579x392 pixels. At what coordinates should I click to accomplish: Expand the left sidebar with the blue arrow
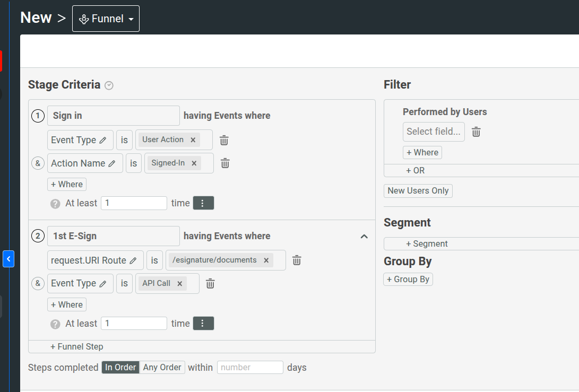[x=8, y=258]
